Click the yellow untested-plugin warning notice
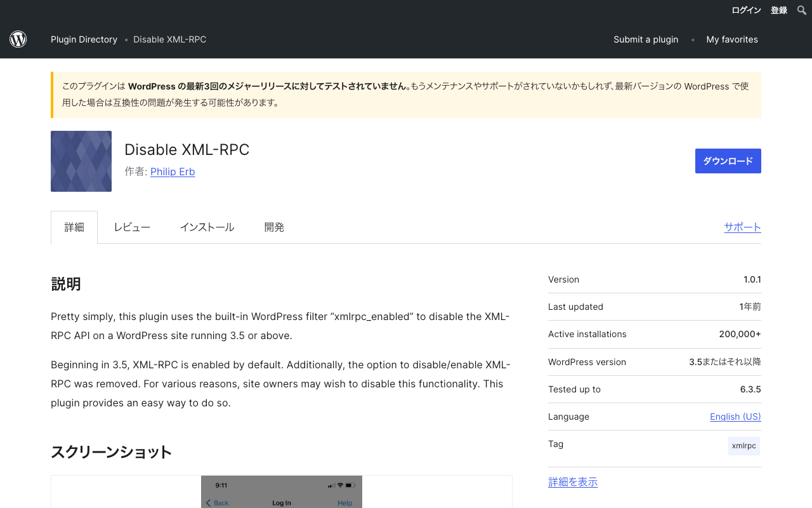The image size is (812, 508). (406, 95)
